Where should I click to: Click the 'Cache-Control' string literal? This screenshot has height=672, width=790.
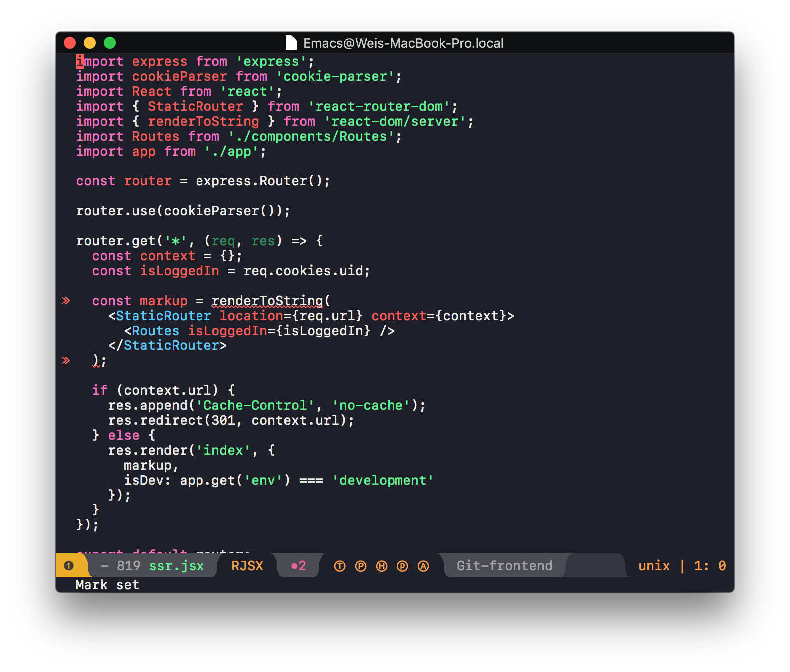[x=255, y=405]
